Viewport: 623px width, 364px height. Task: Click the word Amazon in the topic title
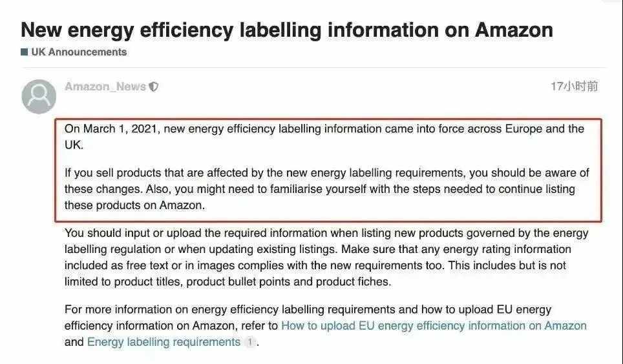[x=514, y=30]
